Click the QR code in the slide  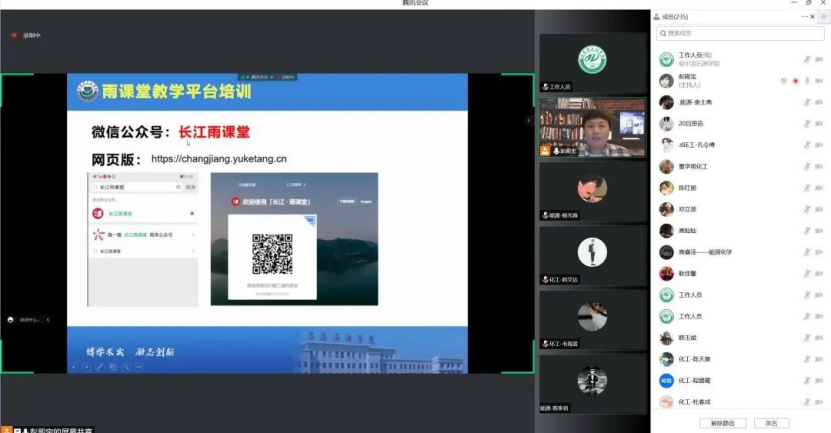click(x=272, y=254)
